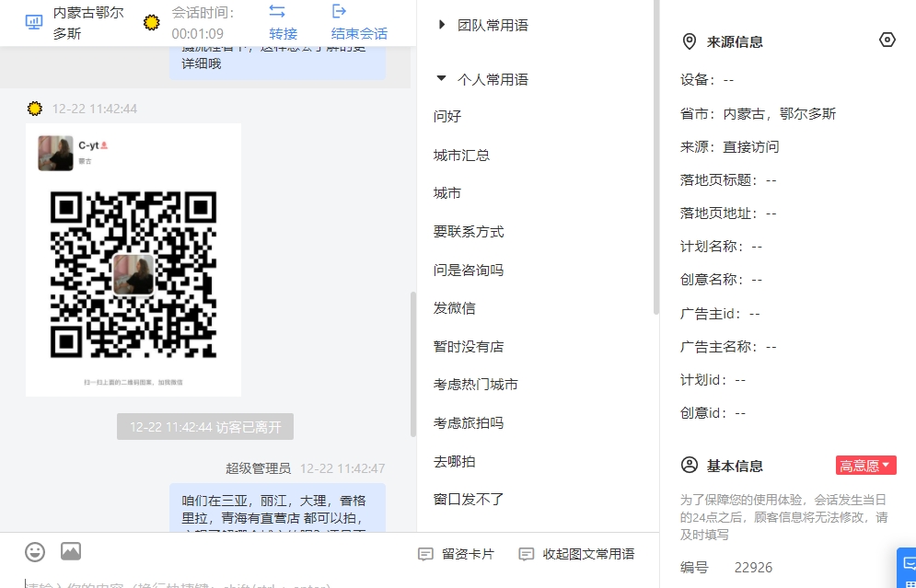Click the monitor device icon beside 内蒙古鄂尔多斯

click(x=34, y=22)
